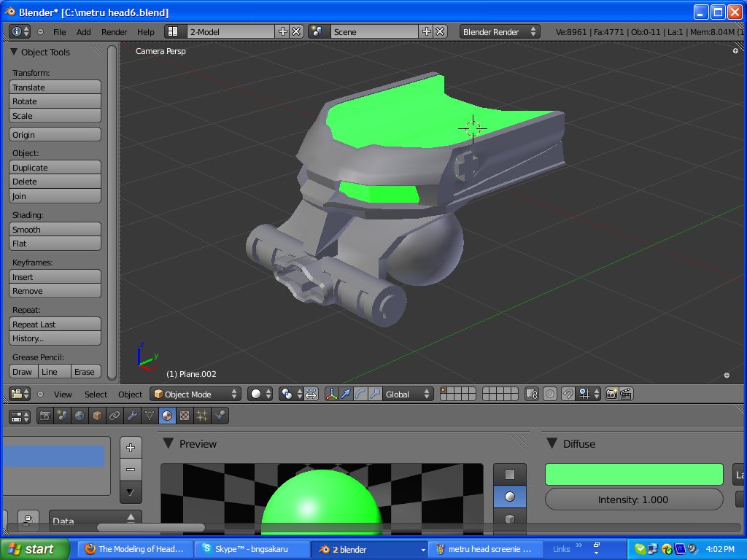Select the Translate manipulator icon

[344, 394]
